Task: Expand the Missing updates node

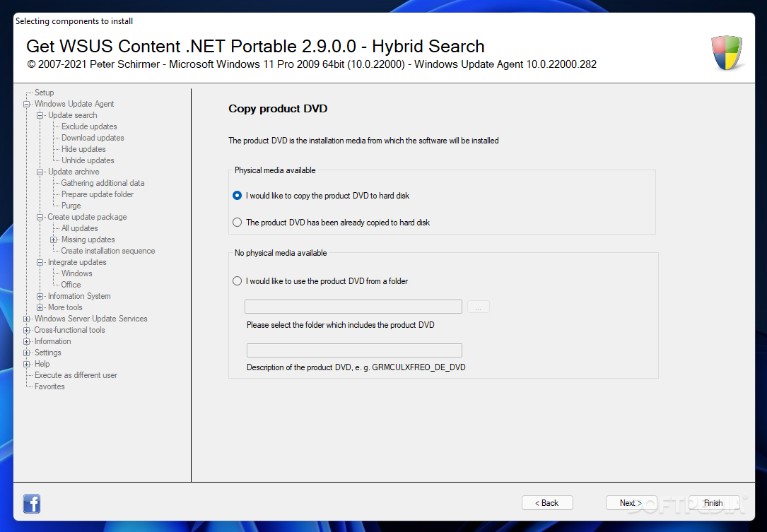Action: click(53, 240)
